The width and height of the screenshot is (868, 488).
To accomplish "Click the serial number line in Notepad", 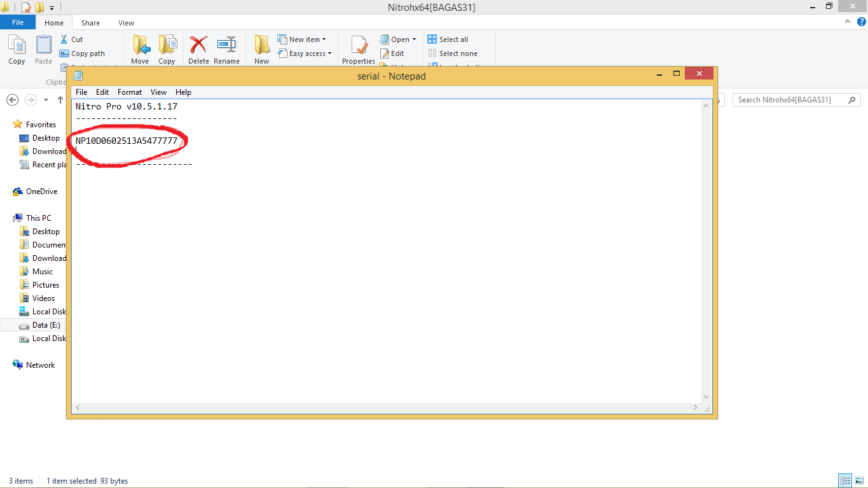I will 127,141.
